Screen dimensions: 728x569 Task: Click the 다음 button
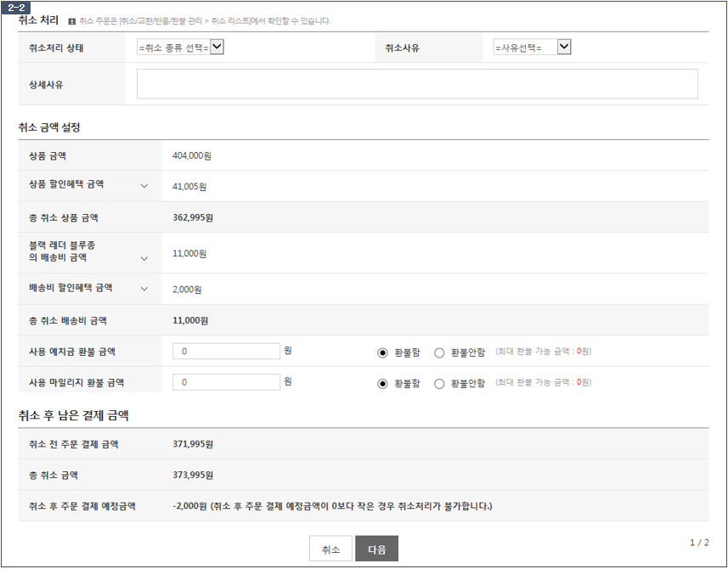pos(376,549)
